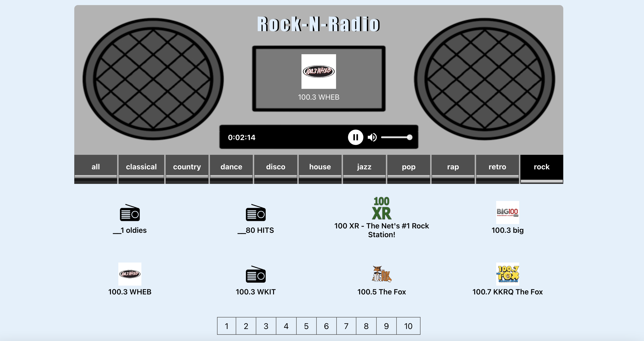
Task: Select the country genre filter
Action: click(187, 167)
